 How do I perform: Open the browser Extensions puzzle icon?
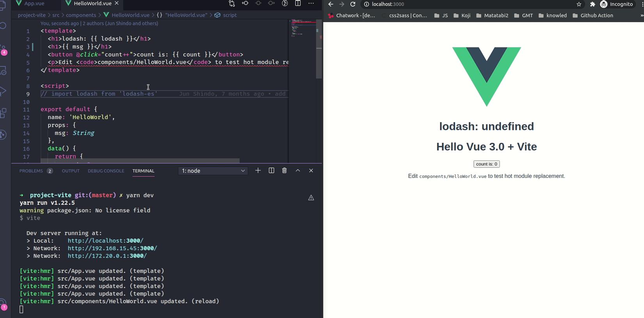[592, 4]
